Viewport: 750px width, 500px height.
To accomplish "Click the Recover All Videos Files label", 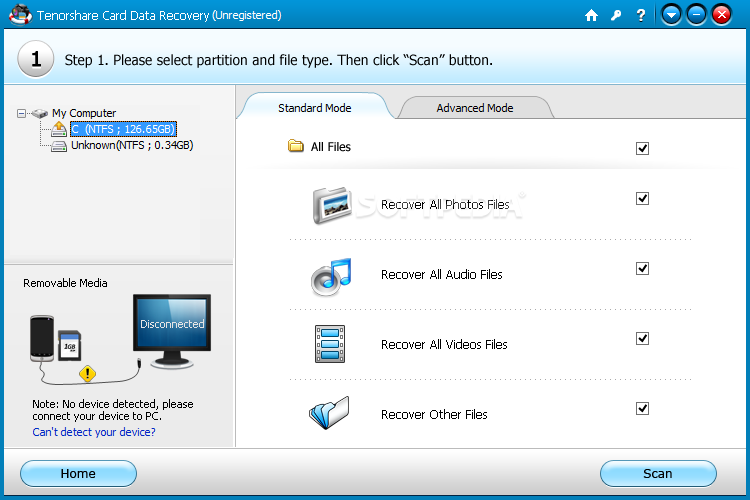I will click(x=444, y=344).
